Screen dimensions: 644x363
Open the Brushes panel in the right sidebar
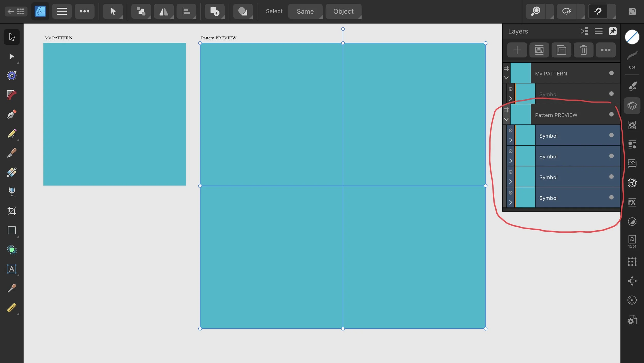pos(632,86)
